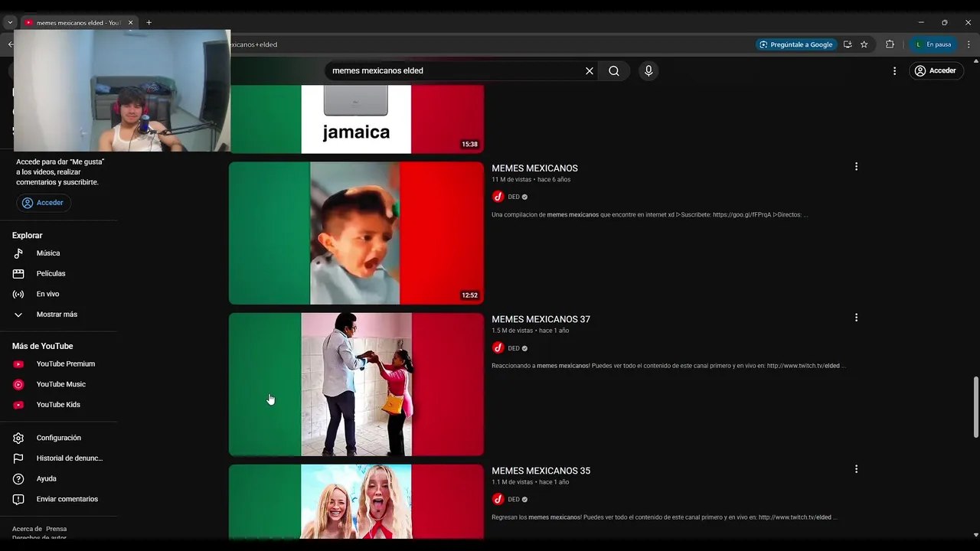
Task: Open the MEMES MEXICANOS 35 title
Action: click(x=541, y=471)
